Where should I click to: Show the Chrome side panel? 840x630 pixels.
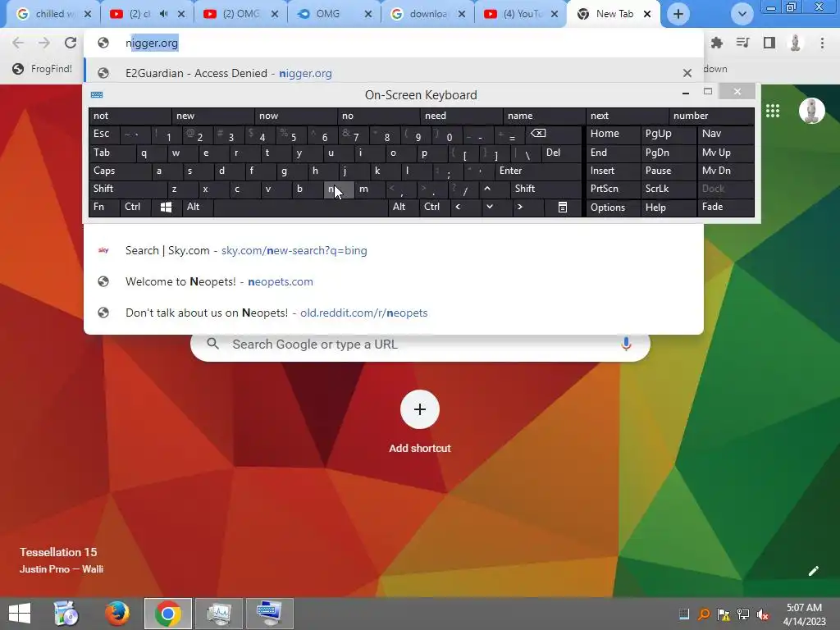pyautogui.click(x=769, y=43)
